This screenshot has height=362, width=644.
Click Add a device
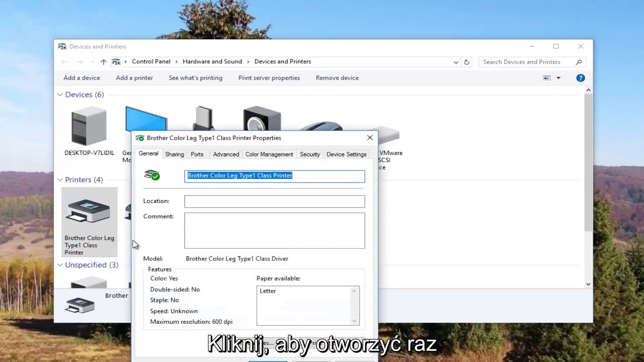coord(82,78)
